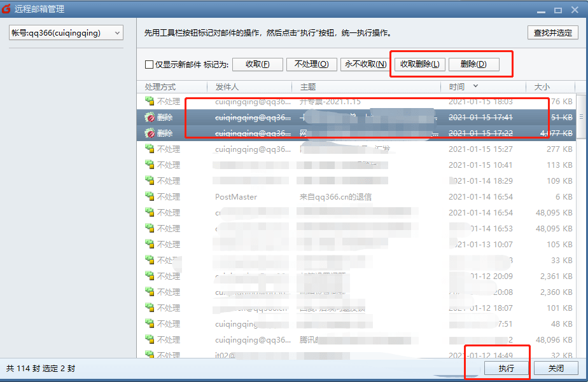Toggle the 仅显示新邮件 checkbox
Screen dimensions: 588x382
pyautogui.click(x=149, y=65)
